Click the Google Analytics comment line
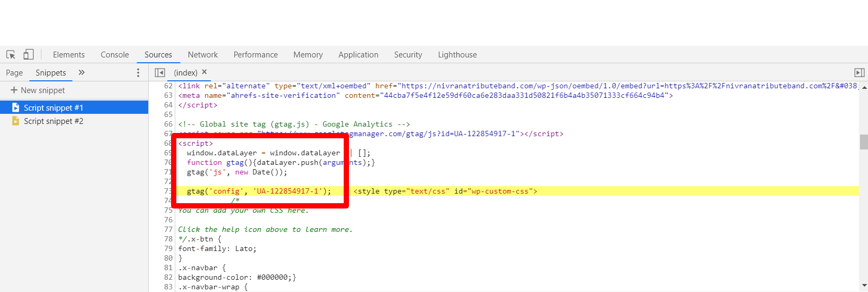Image resolution: width=868 pixels, height=292 pixels. [x=294, y=124]
